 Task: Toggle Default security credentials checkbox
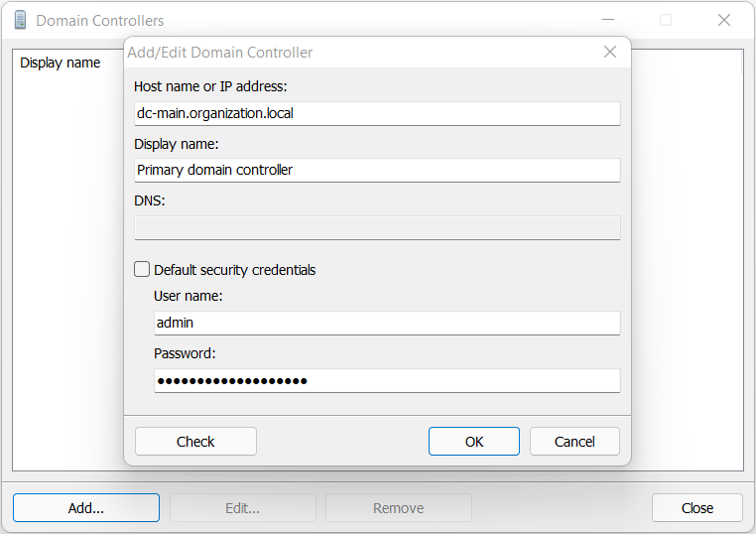point(143,269)
